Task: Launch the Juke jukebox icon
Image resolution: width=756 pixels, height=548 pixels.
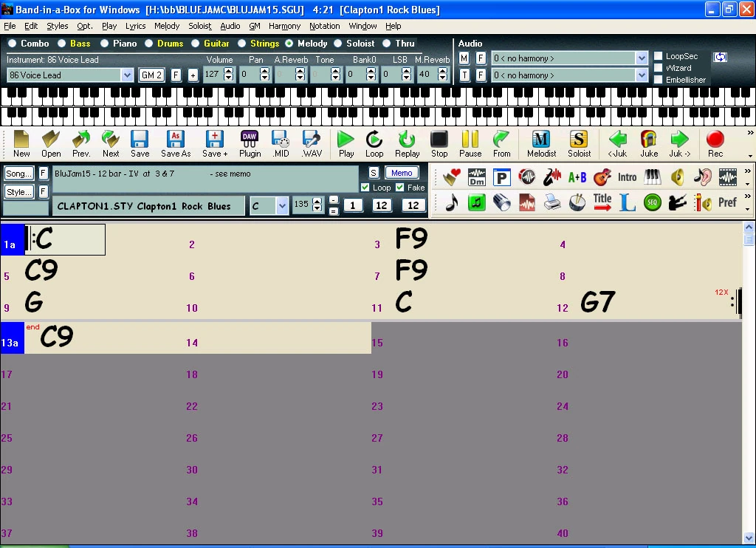Action: [x=648, y=144]
